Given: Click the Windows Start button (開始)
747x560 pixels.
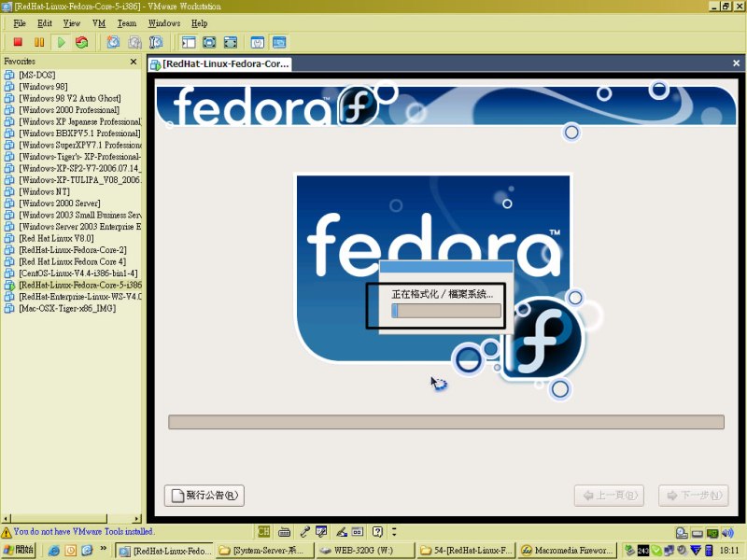Looking at the screenshot, I should [19, 550].
